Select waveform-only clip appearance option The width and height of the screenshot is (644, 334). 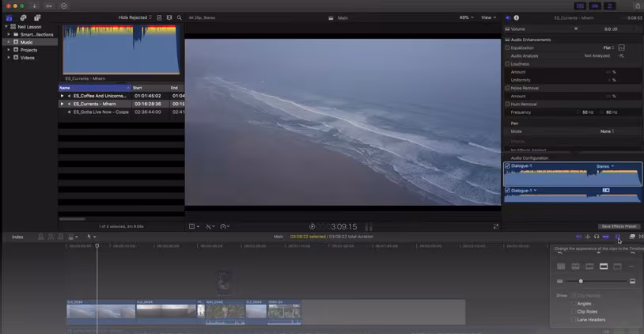(x=561, y=267)
